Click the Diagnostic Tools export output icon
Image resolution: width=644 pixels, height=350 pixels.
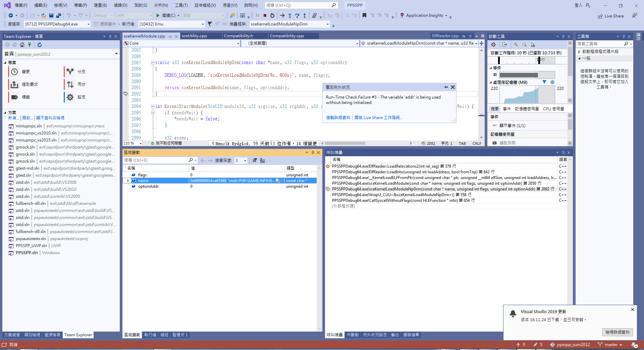tap(505, 45)
